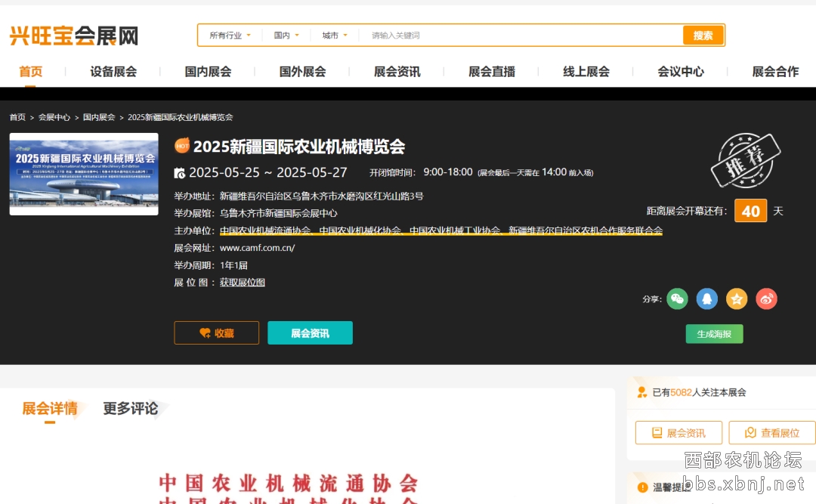Open 国内展会 navigation item

(x=209, y=72)
